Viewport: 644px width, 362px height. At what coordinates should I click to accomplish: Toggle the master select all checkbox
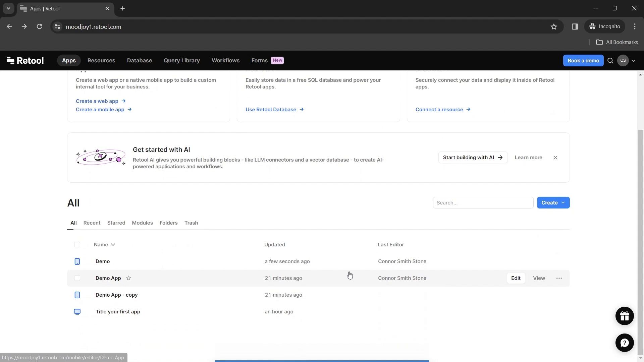77,244
